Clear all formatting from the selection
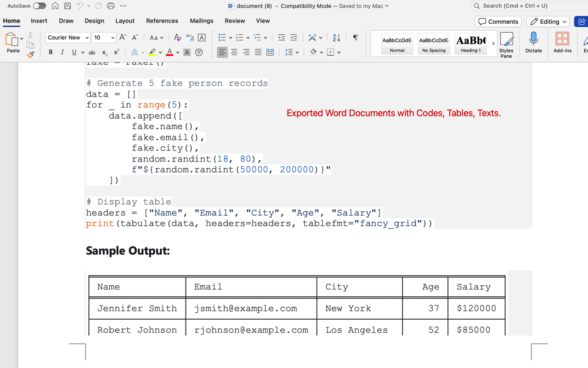588x368 pixels. click(x=177, y=38)
